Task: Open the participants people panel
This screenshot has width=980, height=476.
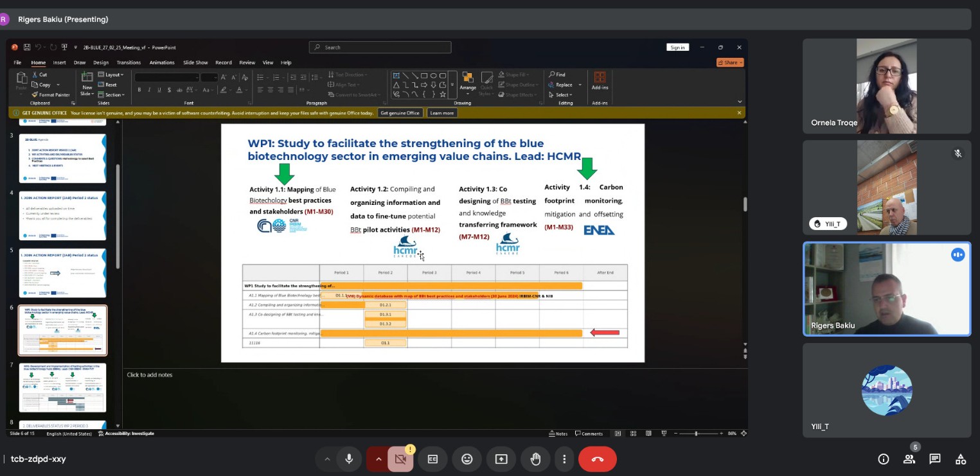Action: [909, 459]
